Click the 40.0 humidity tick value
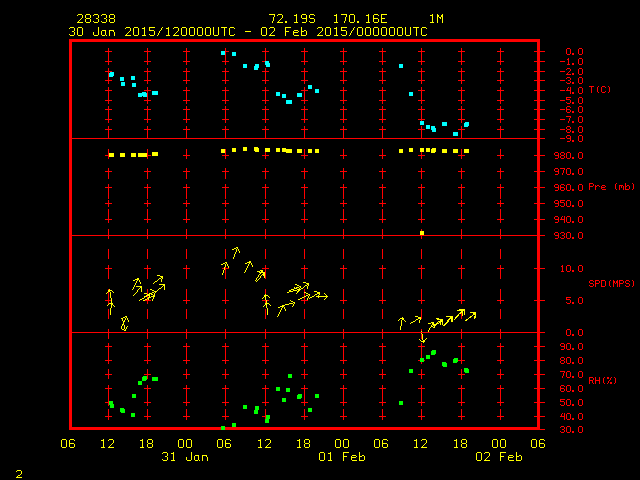 (x=571, y=416)
